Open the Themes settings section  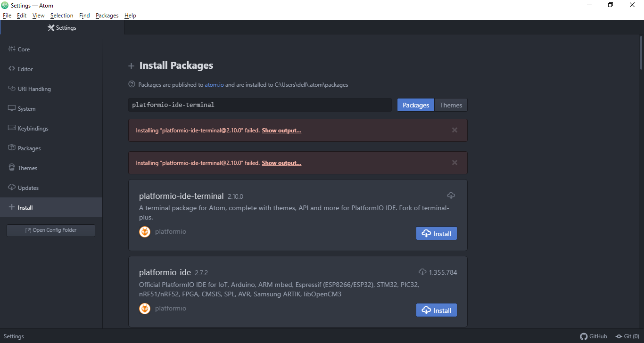(x=27, y=168)
